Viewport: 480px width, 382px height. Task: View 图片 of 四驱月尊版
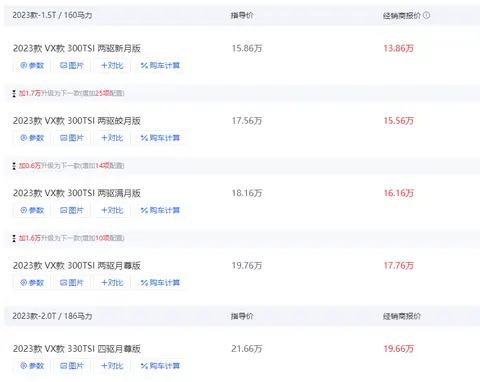click(x=72, y=366)
